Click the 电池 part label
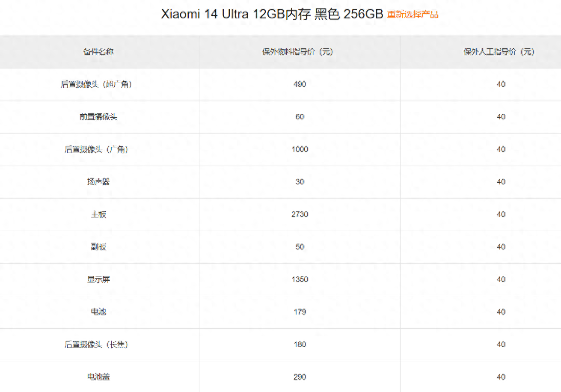This screenshot has height=392, width=561. (x=98, y=312)
